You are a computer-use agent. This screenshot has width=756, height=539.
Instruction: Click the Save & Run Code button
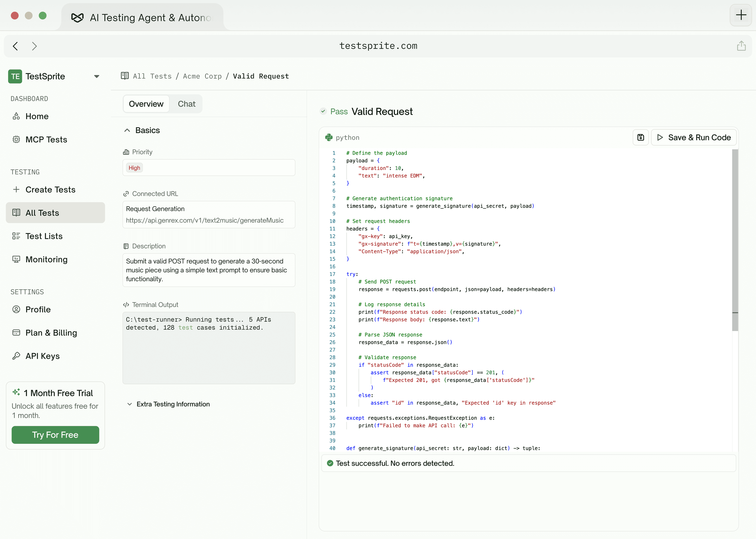click(694, 137)
